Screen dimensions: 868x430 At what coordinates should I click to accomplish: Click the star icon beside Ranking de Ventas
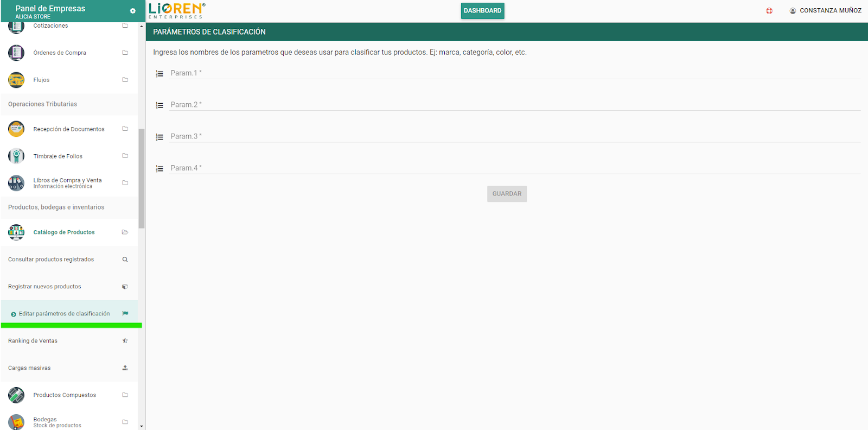coord(125,340)
